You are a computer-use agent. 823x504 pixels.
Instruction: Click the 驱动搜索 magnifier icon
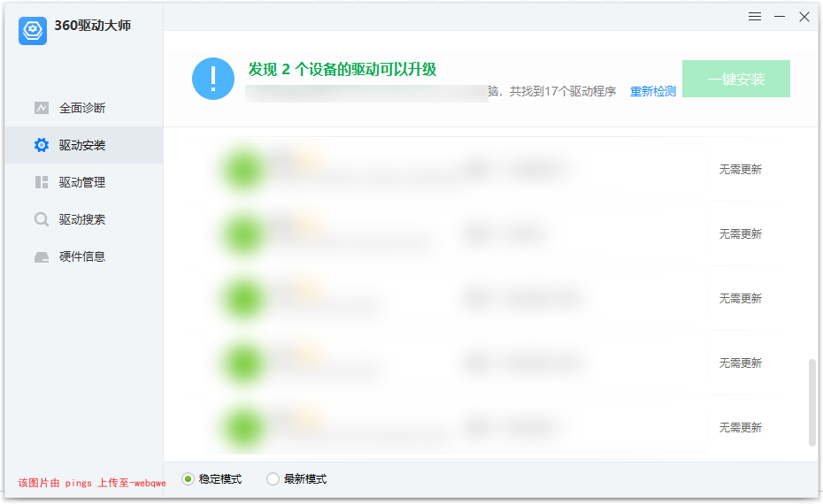point(42,219)
